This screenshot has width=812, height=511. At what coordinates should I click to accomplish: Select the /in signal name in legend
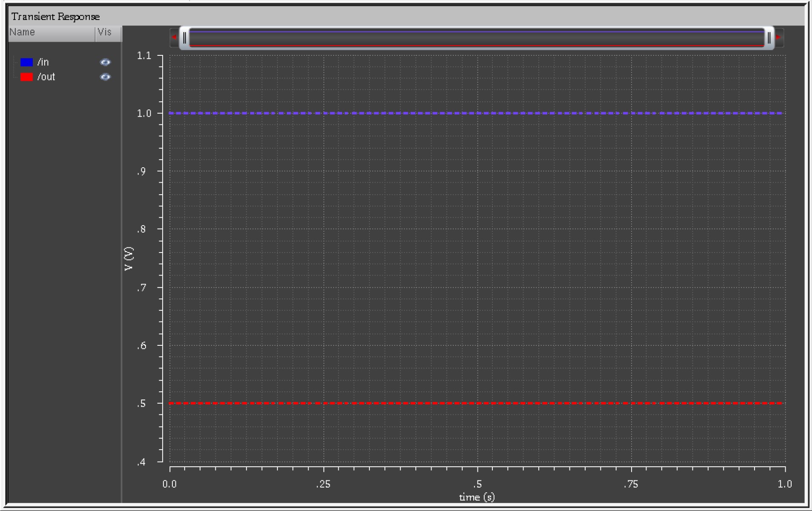click(x=43, y=62)
